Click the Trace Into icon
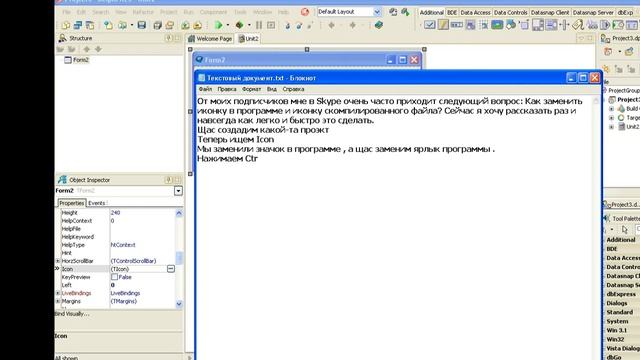This screenshot has width=640, height=360. coord(287,25)
